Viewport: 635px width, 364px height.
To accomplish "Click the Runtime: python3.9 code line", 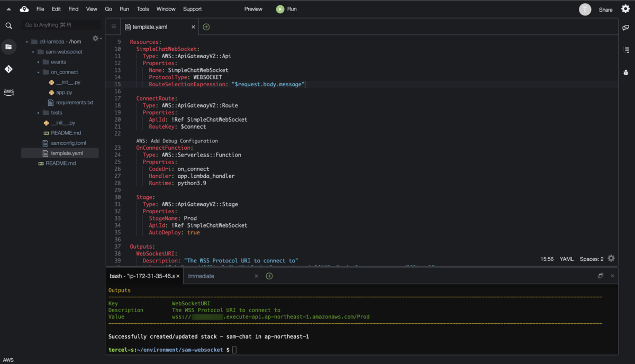I will pyautogui.click(x=177, y=183).
